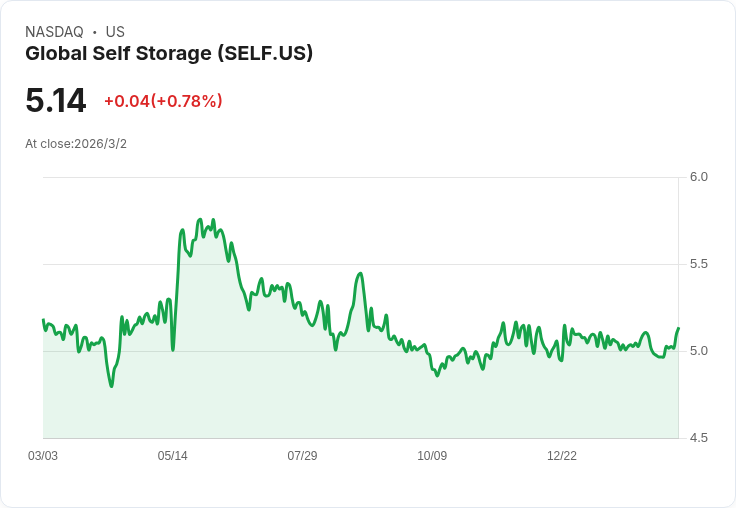This screenshot has height=508, width=736.
Task: Click the 5.0 y-axis price label
Action: point(699,351)
